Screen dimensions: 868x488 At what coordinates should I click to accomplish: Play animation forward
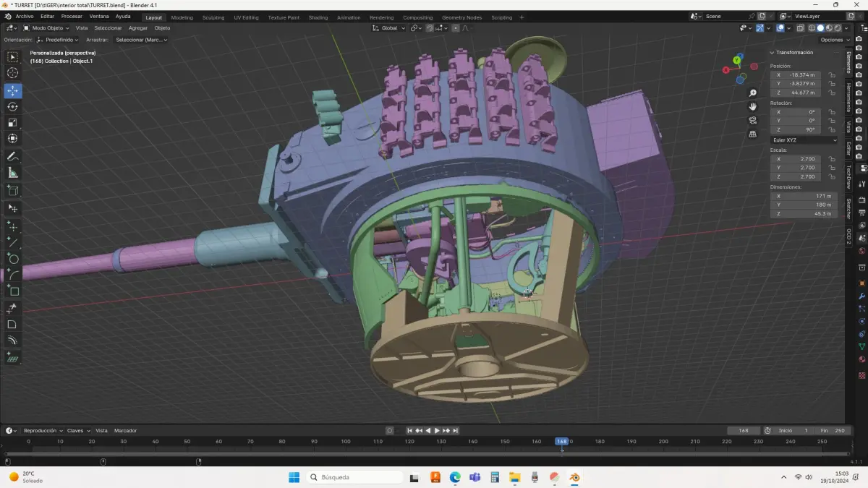[437, 430]
